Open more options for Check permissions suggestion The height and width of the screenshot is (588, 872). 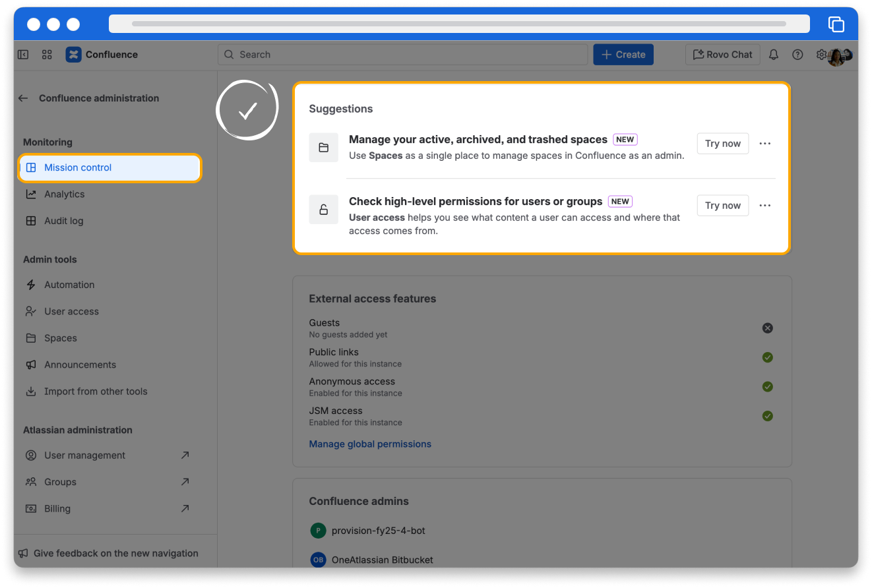pos(764,206)
